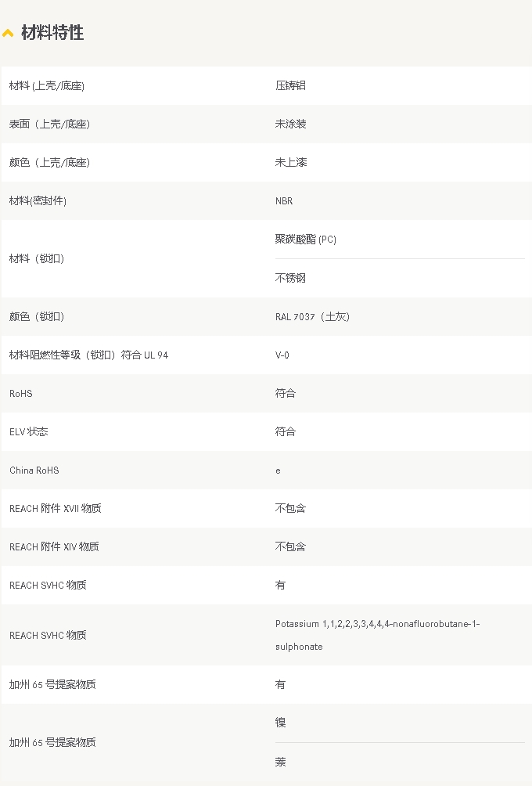
Task: Select 不包含 in REACH XVII row
Action: click(290, 508)
